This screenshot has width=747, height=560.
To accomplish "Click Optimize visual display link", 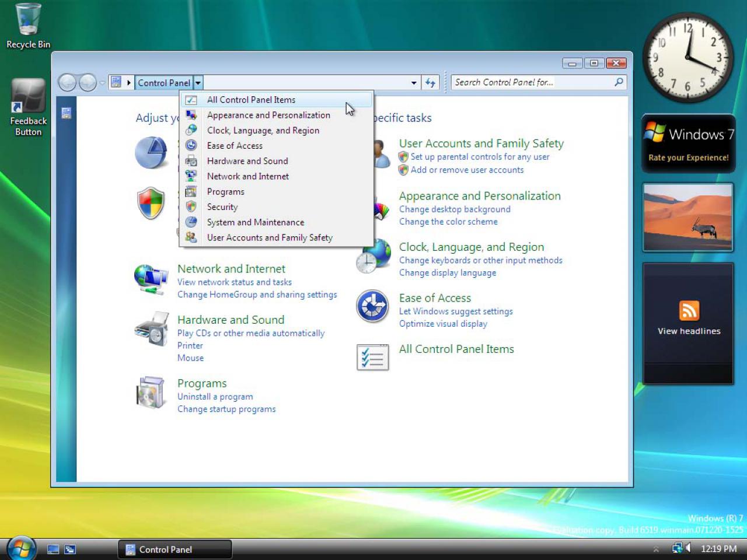I will 443,324.
